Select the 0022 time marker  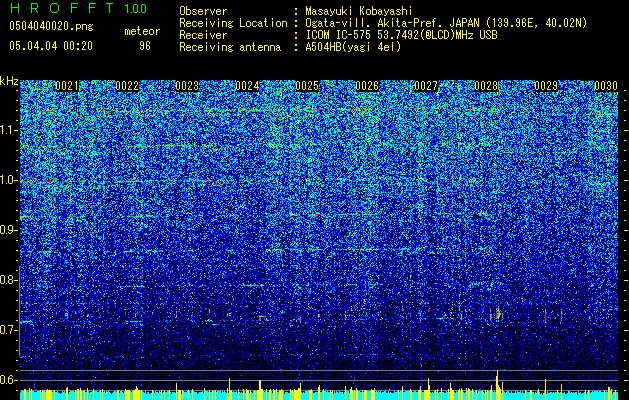127,86
